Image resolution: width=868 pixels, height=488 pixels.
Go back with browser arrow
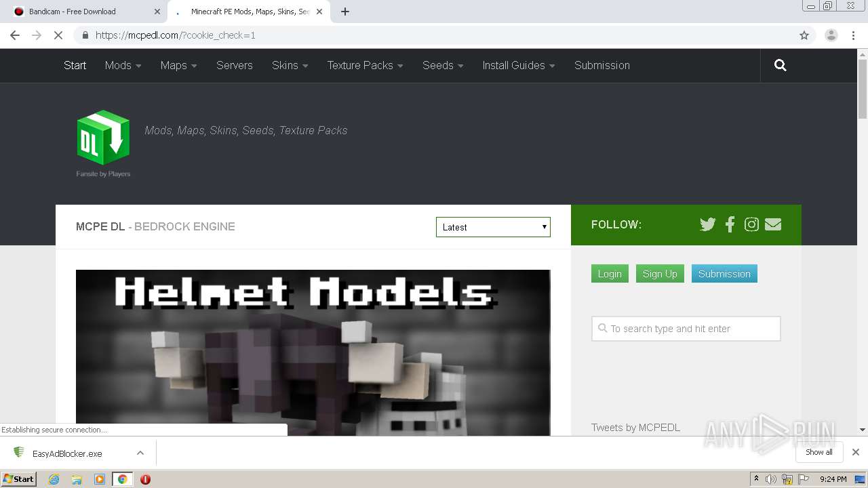coord(15,35)
